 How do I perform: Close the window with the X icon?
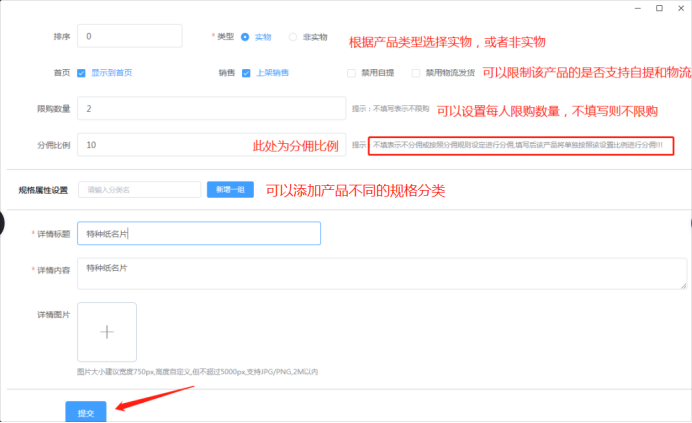click(x=680, y=8)
